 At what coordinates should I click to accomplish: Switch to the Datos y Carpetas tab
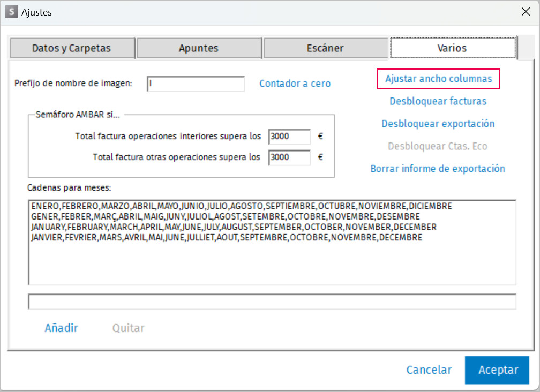(72, 48)
